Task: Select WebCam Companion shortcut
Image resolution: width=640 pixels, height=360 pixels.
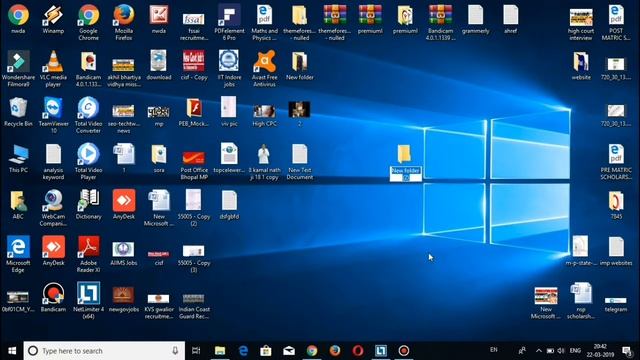Action: point(53,208)
